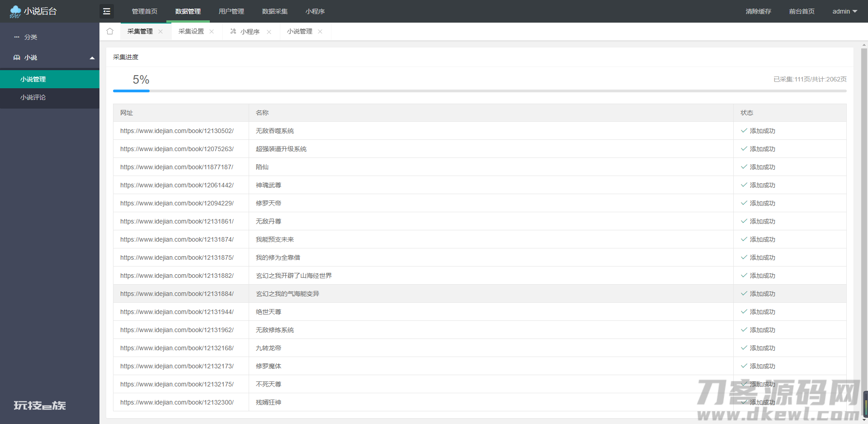Click URL ending in book/11877187/
The width and height of the screenshot is (868, 424).
tap(177, 167)
